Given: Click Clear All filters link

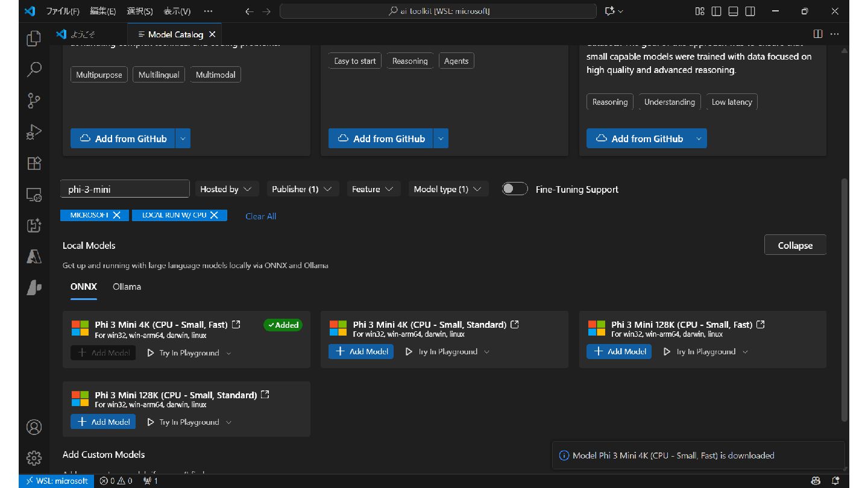Looking at the screenshot, I should (x=260, y=216).
